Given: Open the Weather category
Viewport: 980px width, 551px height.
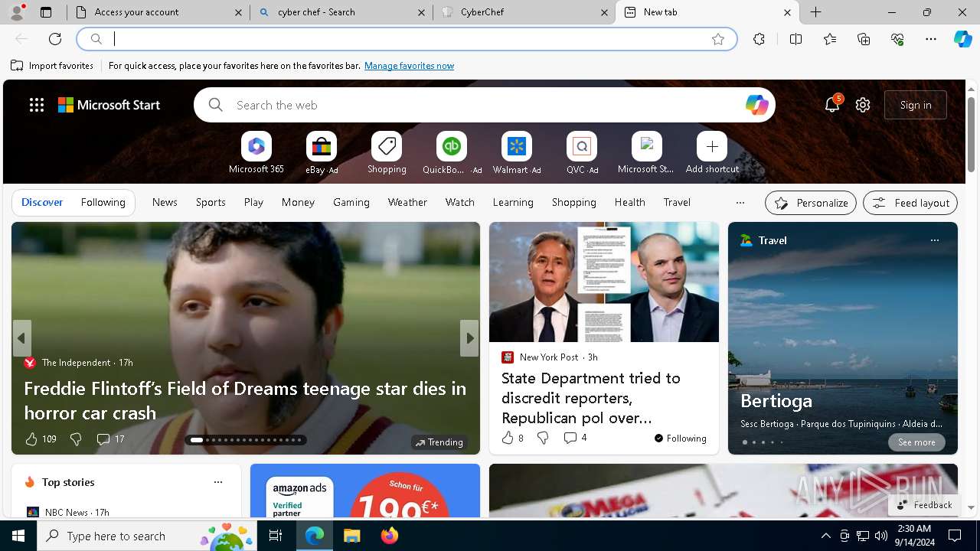Looking at the screenshot, I should coord(407,202).
